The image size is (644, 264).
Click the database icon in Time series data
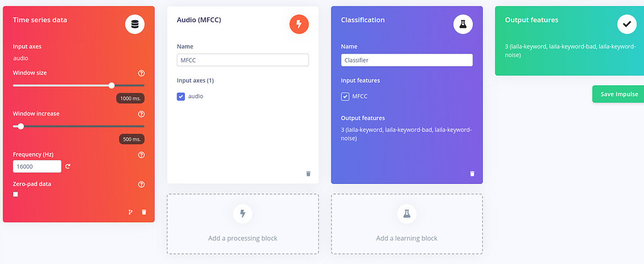tap(135, 25)
